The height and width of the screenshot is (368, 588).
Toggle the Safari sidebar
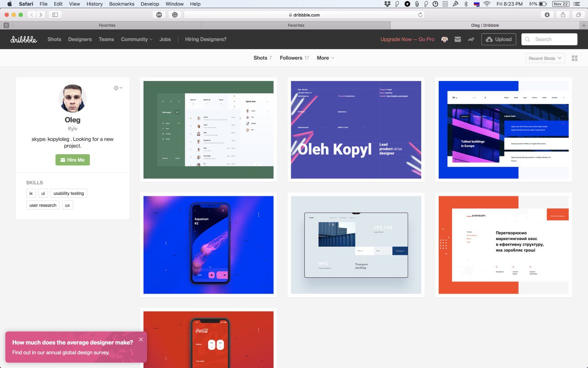[x=55, y=15]
